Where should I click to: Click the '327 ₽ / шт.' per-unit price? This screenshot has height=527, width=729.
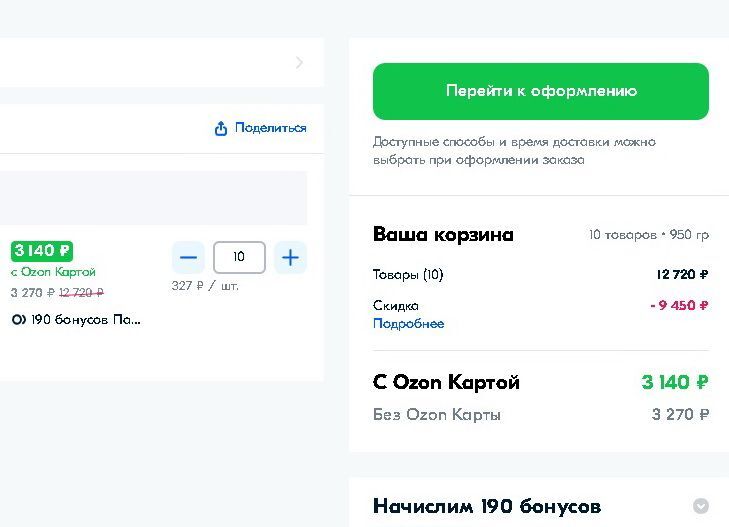205,286
